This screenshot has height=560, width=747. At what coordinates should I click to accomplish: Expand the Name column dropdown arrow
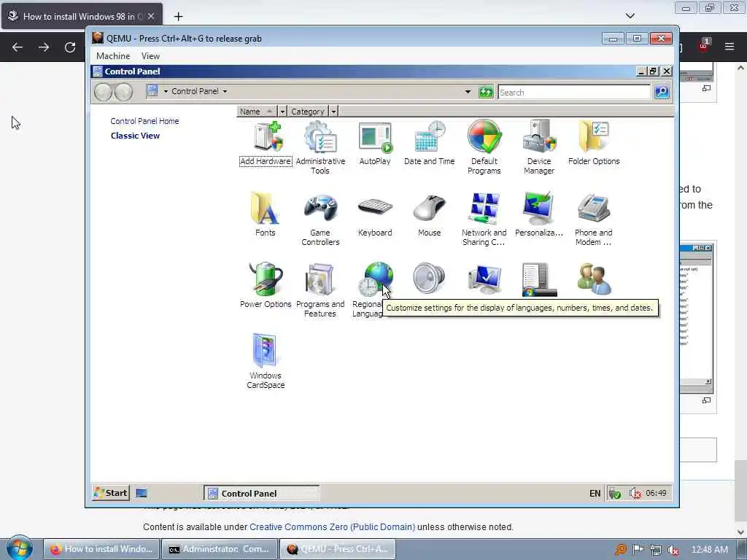[282, 112]
